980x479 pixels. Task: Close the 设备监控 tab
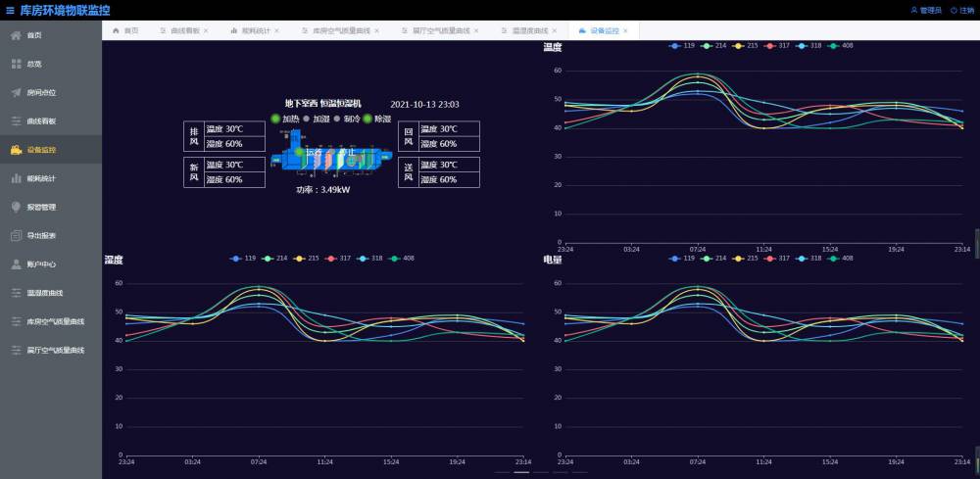(x=626, y=30)
